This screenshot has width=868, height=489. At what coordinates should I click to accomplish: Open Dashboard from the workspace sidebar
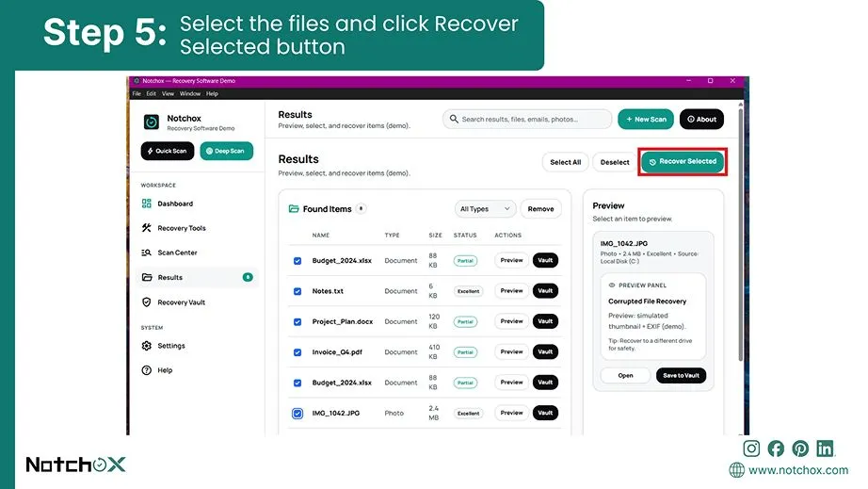coord(167,204)
